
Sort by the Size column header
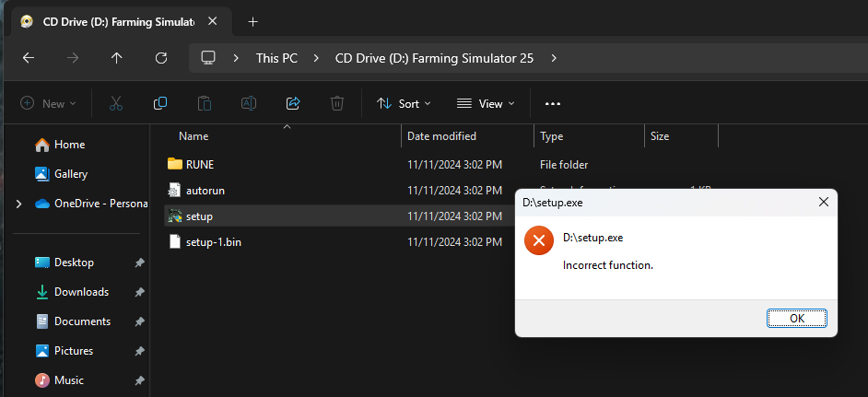coord(660,136)
